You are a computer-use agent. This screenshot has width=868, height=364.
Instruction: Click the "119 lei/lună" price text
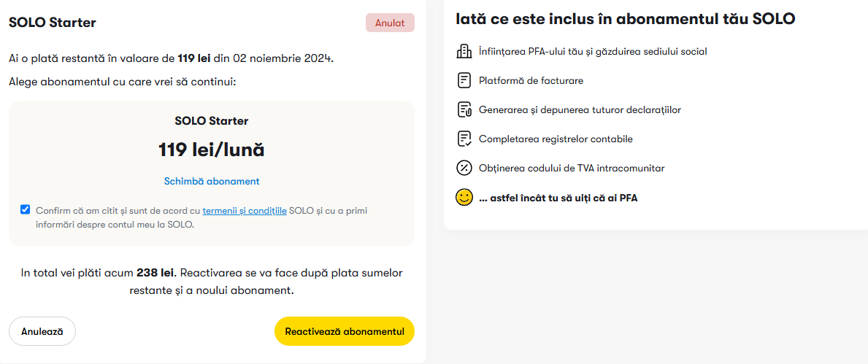[x=212, y=150]
